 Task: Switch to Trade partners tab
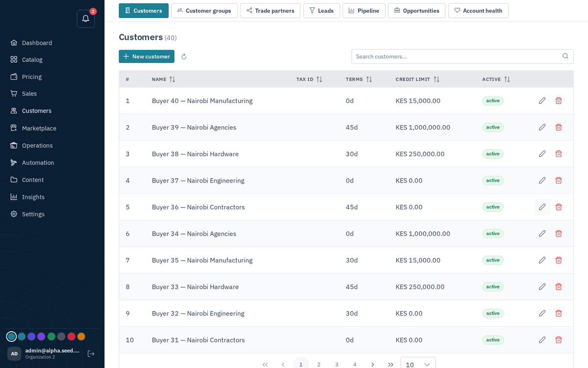[x=270, y=11]
